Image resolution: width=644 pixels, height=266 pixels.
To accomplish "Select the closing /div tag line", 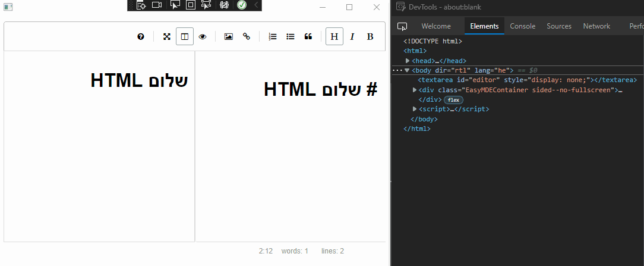I will [x=430, y=100].
